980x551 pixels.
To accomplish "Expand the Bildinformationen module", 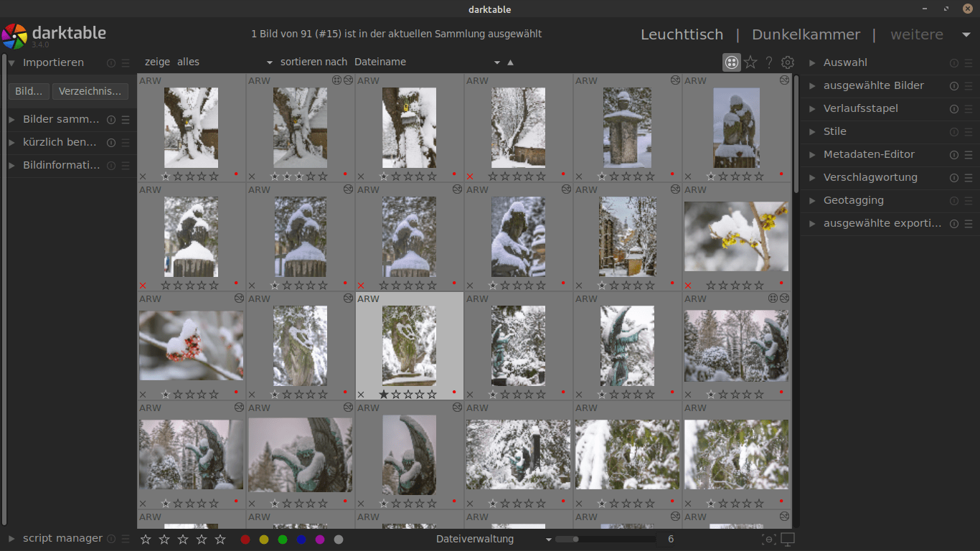I will (x=12, y=166).
